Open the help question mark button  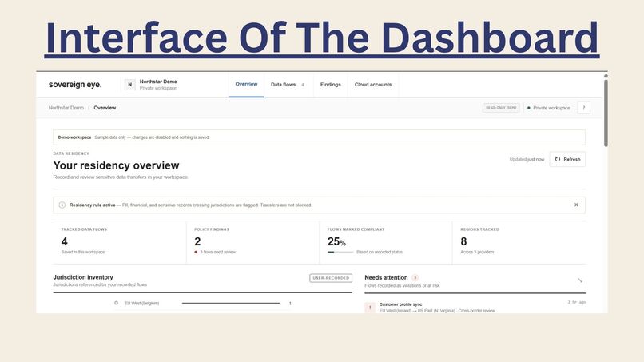(x=583, y=108)
